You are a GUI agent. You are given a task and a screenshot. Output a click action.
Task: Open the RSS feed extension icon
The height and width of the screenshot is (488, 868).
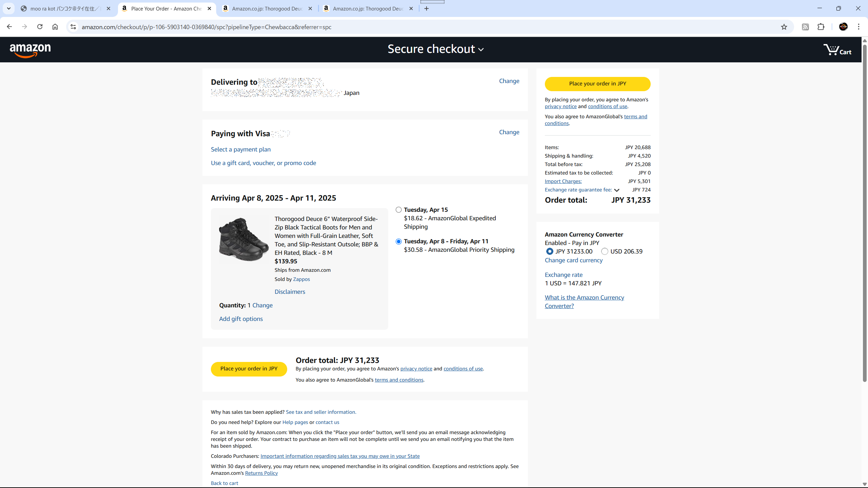tap(805, 27)
